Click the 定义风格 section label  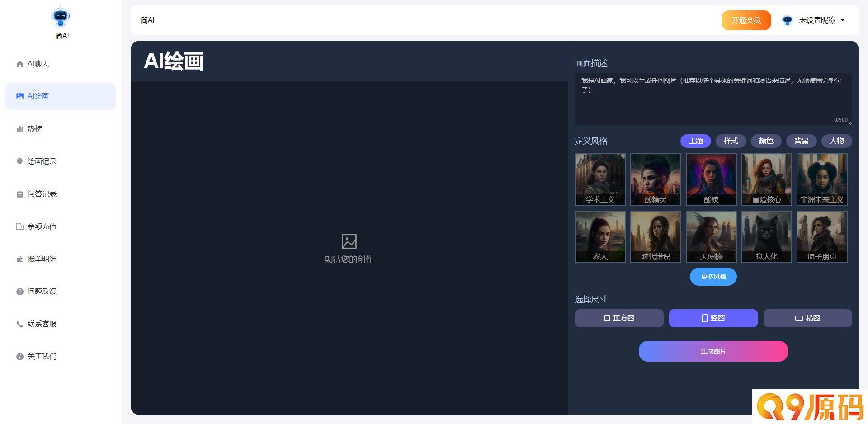(x=591, y=141)
